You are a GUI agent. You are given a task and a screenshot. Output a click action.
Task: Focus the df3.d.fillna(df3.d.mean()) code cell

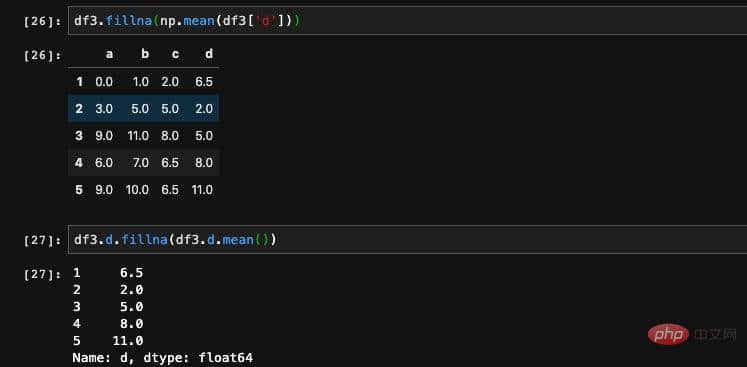coord(407,240)
